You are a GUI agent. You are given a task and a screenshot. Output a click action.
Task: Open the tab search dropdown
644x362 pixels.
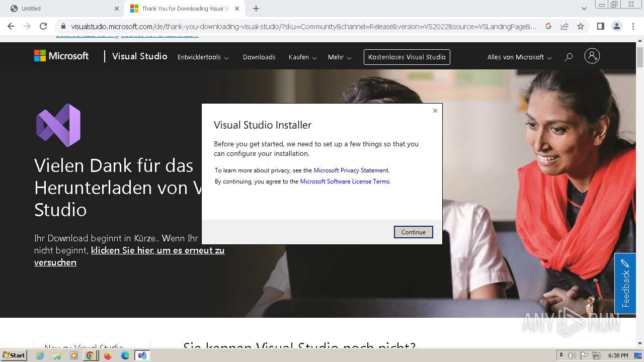click(584, 9)
